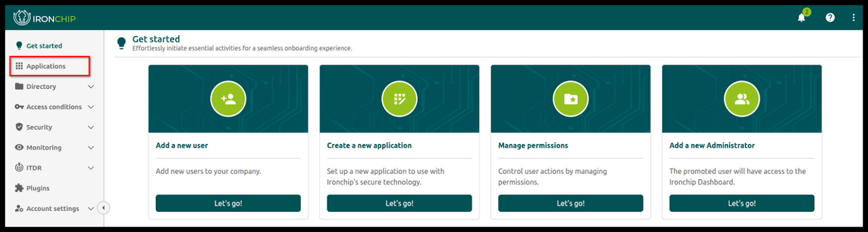The height and width of the screenshot is (232, 868).
Task: Open the notifications bell icon
Action: [x=801, y=18]
